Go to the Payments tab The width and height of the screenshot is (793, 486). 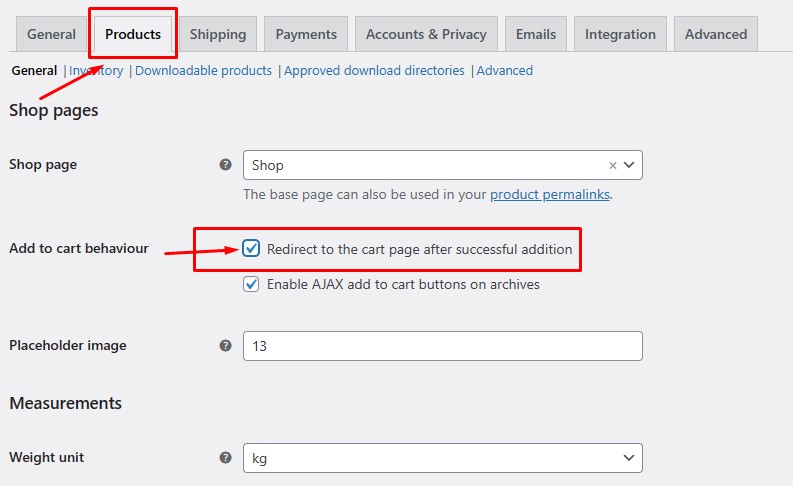(x=306, y=34)
